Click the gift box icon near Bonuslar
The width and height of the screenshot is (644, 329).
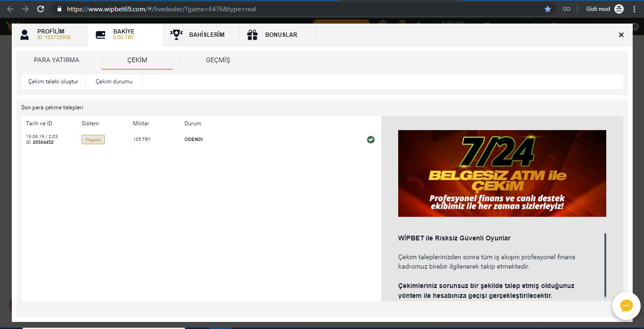coord(252,34)
